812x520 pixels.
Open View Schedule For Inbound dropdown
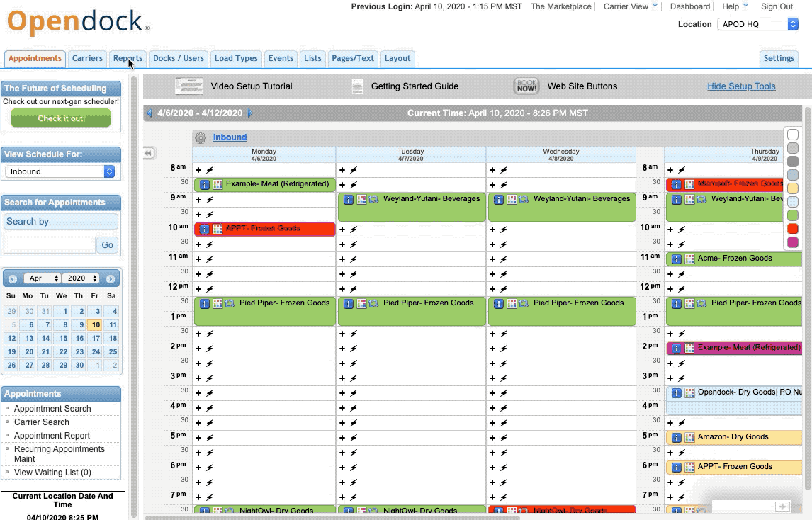[x=60, y=171]
